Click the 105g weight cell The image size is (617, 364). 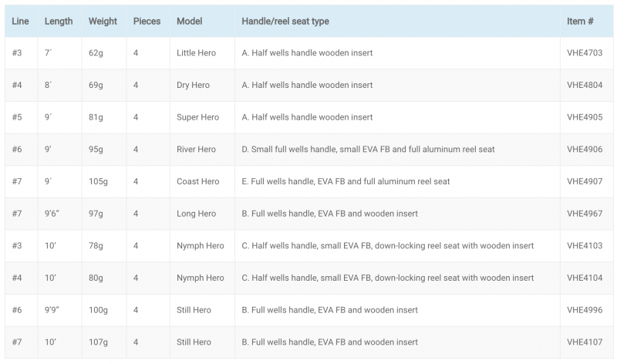click(x=98, y=181)
